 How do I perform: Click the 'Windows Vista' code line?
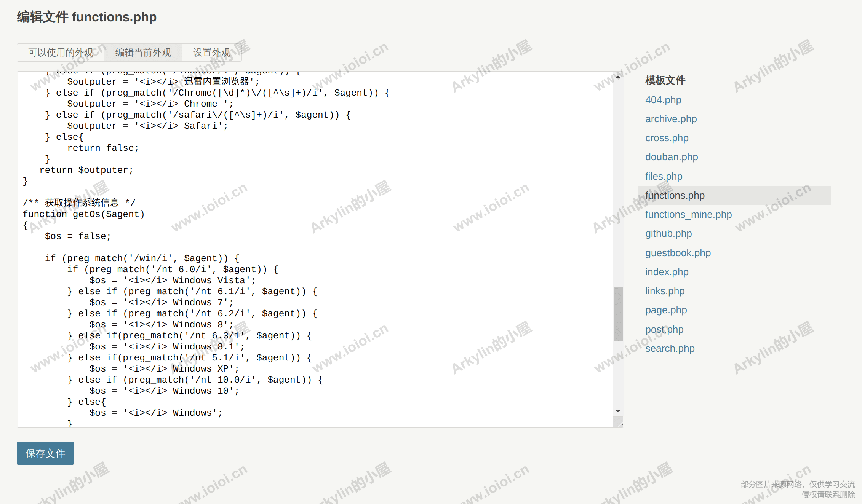tap(173, 280)
